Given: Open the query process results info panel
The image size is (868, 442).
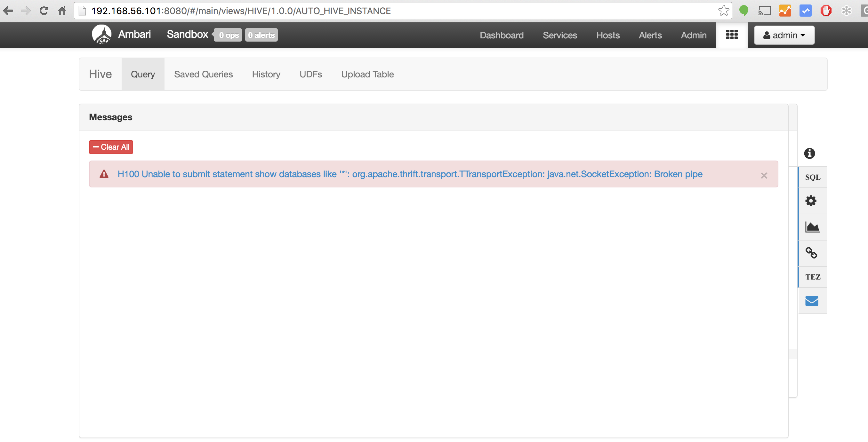Looking at the screenshot, I should (x=810, y=154).
